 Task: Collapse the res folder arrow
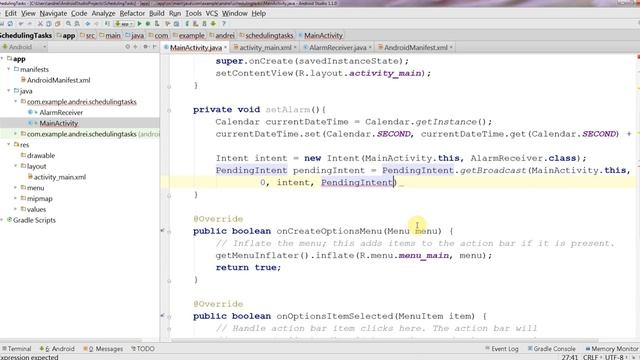pyautogui.click(x=9, y=144)
